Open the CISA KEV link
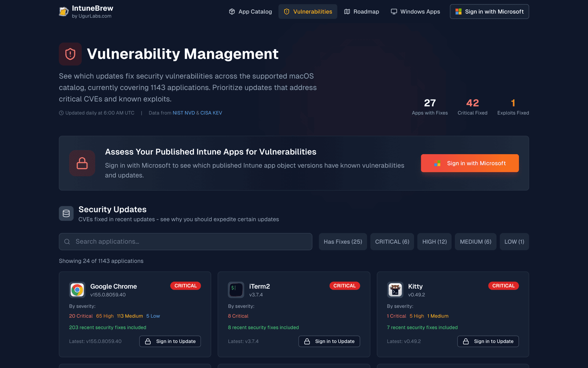 tap(211, 113)
